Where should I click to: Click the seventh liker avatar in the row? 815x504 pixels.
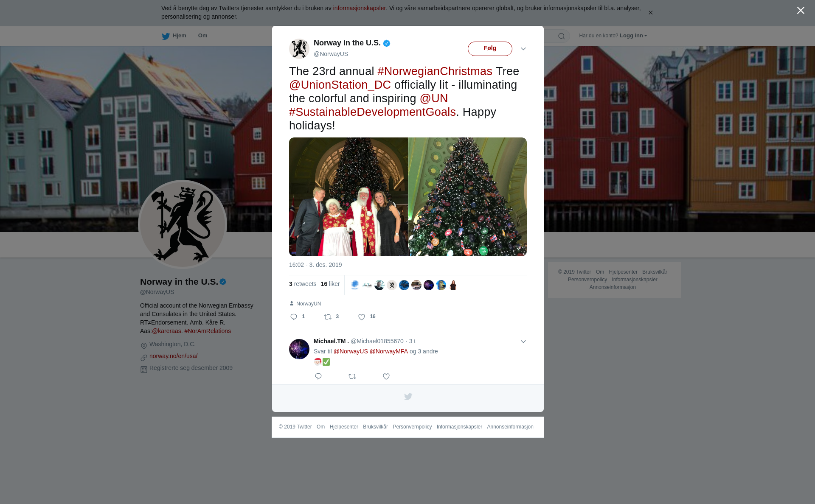click(x=429, y=285)
